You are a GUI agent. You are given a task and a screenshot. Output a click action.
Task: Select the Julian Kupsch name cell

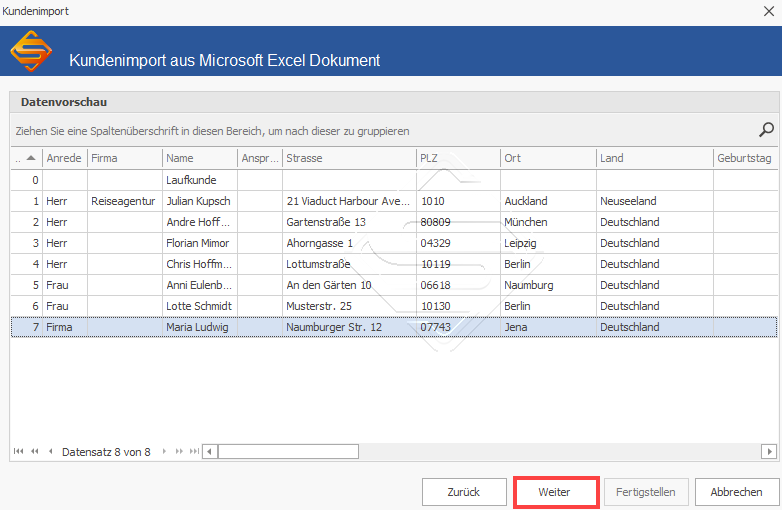click(x=200, y=201)
